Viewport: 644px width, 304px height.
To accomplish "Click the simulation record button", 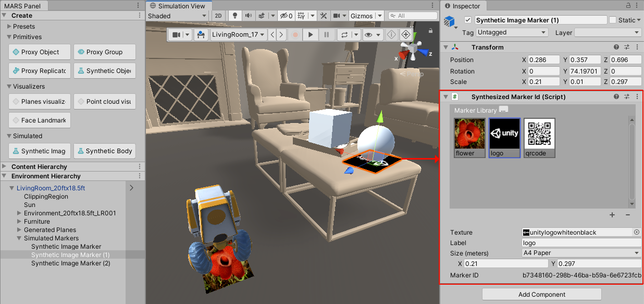I will click(x=295, y=35).
